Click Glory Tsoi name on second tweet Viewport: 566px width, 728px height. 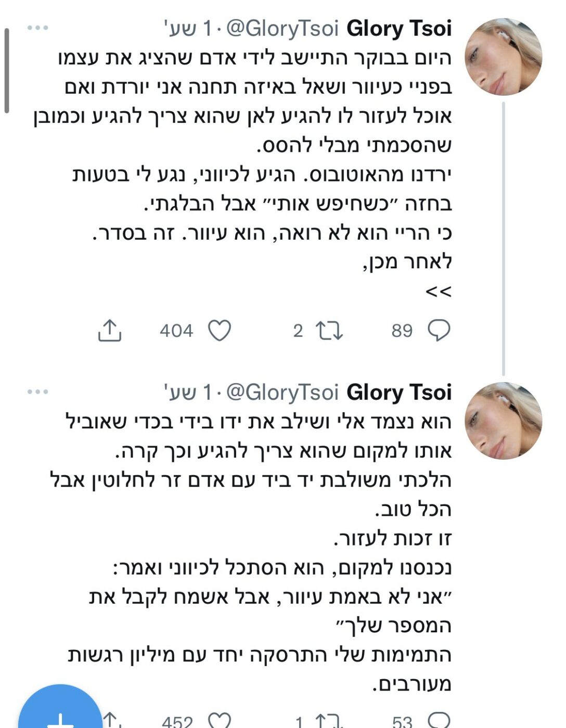tap(399, 392)
